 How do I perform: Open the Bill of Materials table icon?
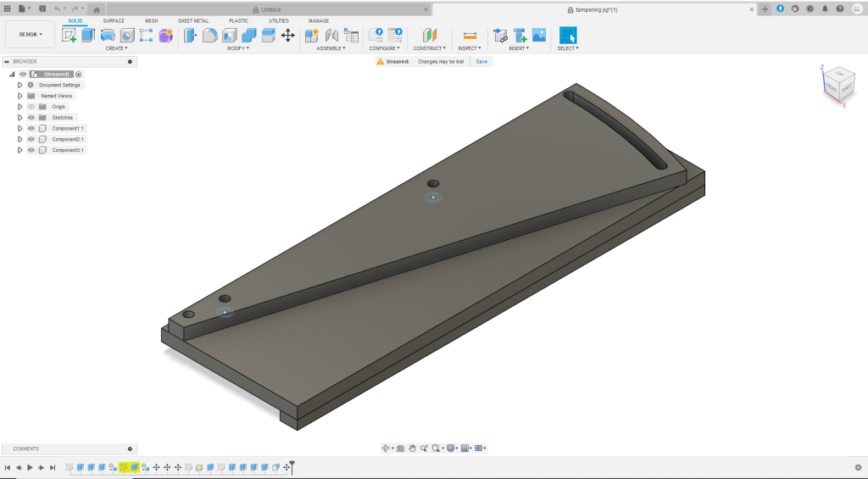click(351, 36)
